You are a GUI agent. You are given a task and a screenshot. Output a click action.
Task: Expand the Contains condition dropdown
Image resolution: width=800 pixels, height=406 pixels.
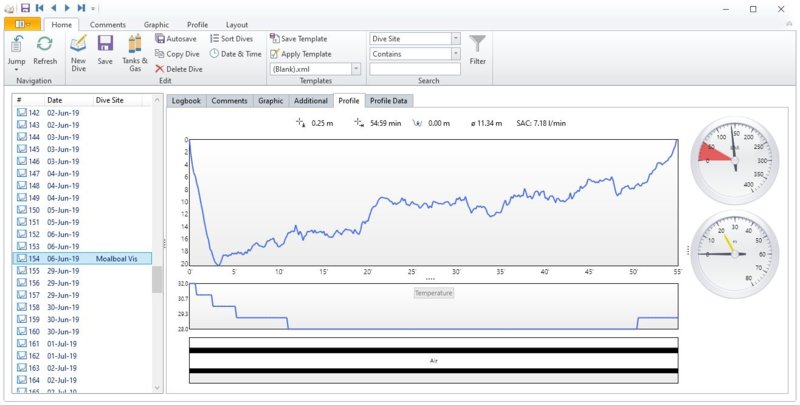point(455,54)
